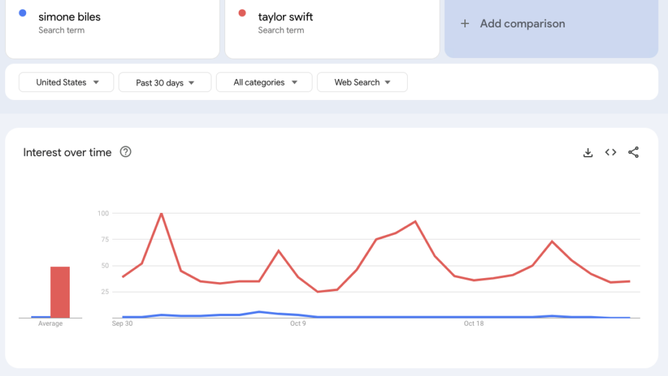Select the red Average bar

tap(60, 292)
